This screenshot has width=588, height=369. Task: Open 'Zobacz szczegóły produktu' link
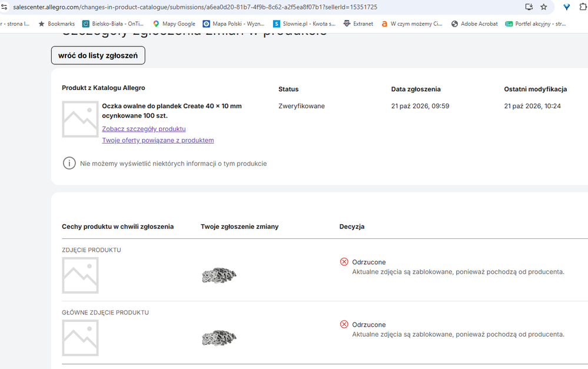(144, 129)
